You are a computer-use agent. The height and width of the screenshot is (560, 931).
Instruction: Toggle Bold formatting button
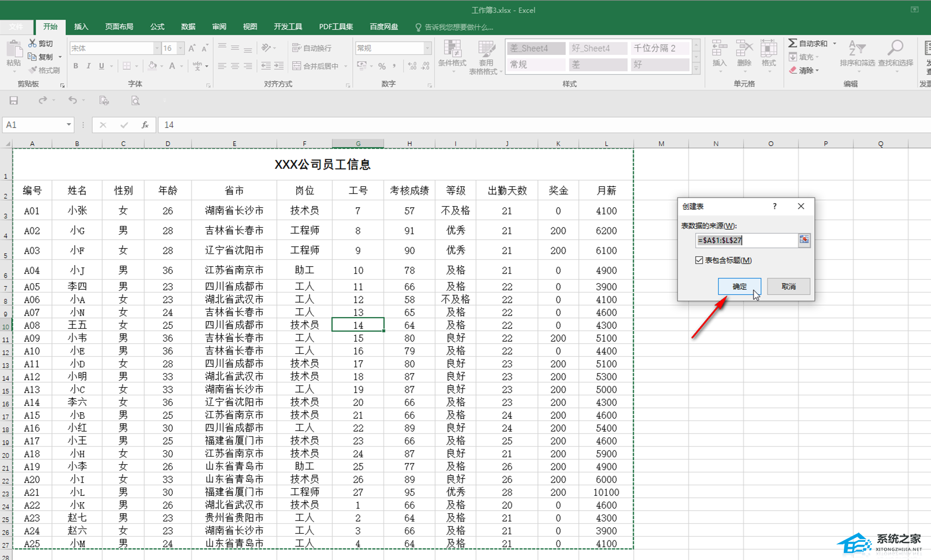pyautogui.click(x=75, y=66)
